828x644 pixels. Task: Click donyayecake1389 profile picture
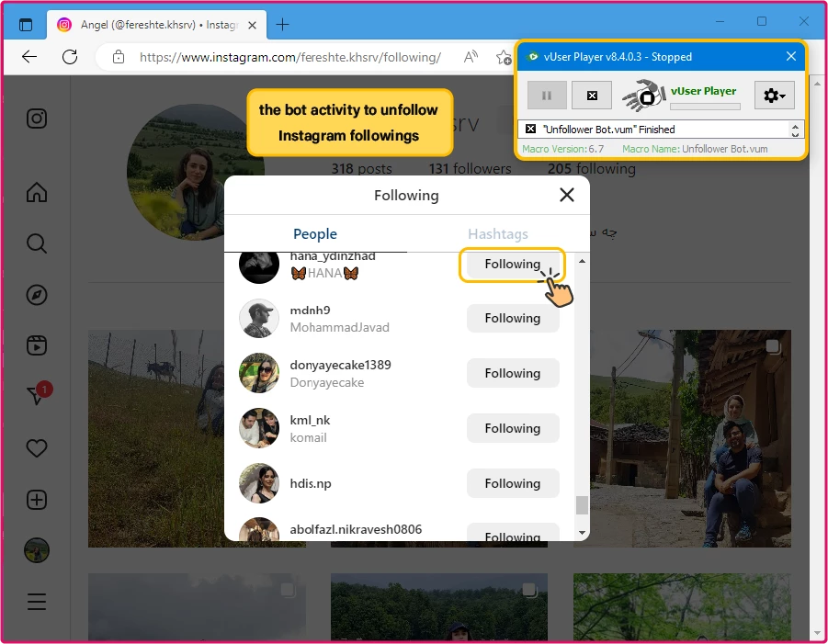[x=259, y=373]
